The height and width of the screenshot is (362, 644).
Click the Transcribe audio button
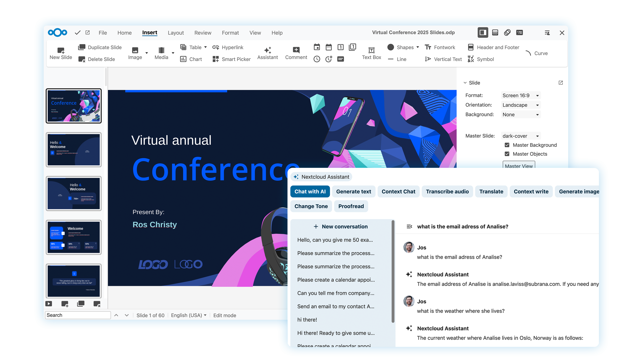pos(447,192)
